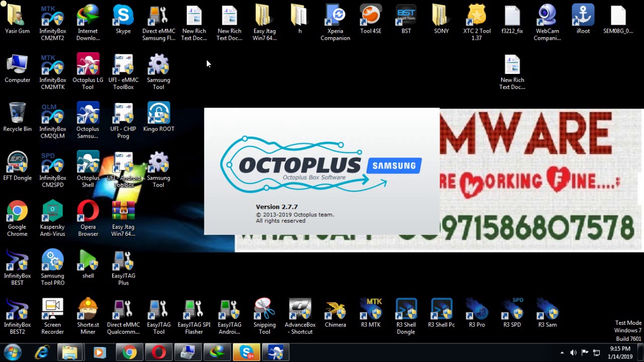The width and height of the screenshot is (644, 362).
Task: Open UFI - Android ToolBox
Action: click(123, 170)
